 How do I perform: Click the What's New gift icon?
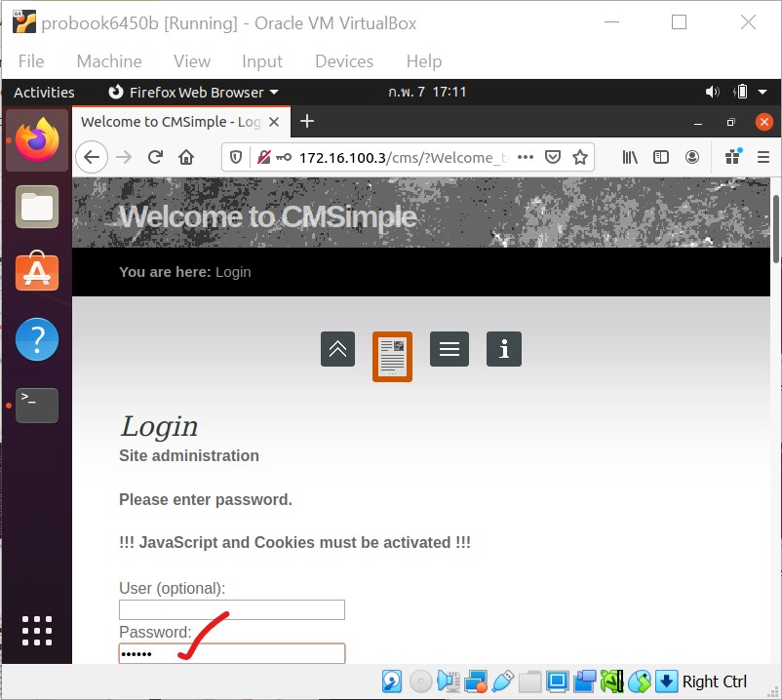tap(733, 157)
